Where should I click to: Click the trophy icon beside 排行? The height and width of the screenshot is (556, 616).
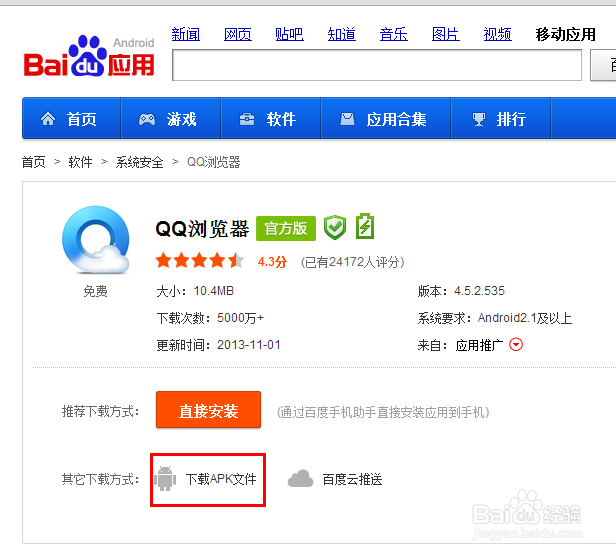478,119
